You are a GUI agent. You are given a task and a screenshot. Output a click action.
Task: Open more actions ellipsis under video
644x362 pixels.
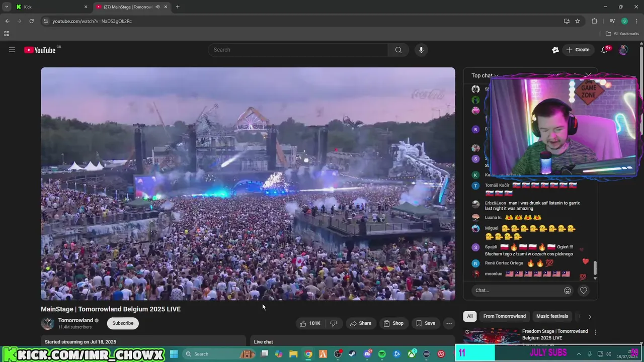(449, 323)
